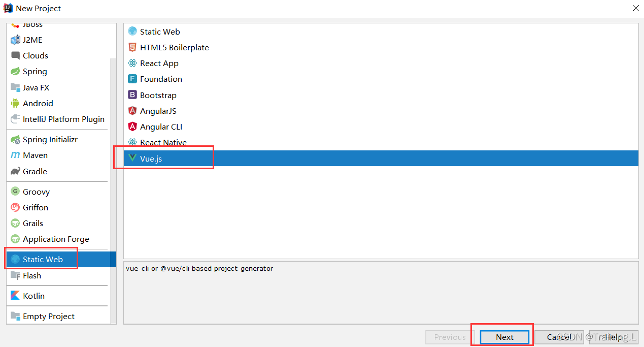Select IntelliJ Platform Plugin label
The image size is (644, 347).
coord(63,119)
